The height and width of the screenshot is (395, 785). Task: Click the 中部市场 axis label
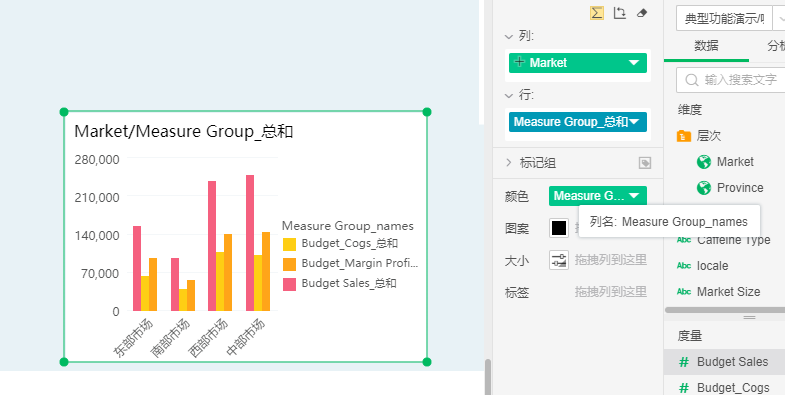pos(246,338)
